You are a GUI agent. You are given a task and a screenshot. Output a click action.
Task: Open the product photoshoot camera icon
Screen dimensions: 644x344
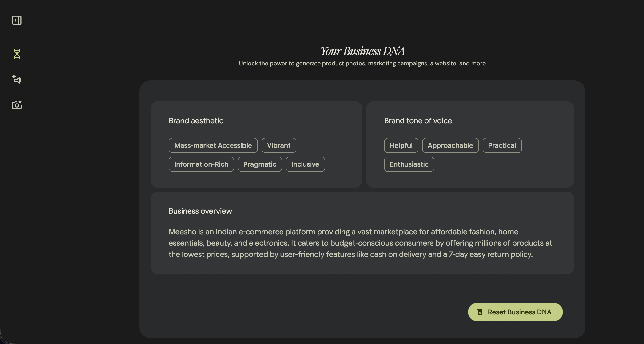tap(17, 104)
